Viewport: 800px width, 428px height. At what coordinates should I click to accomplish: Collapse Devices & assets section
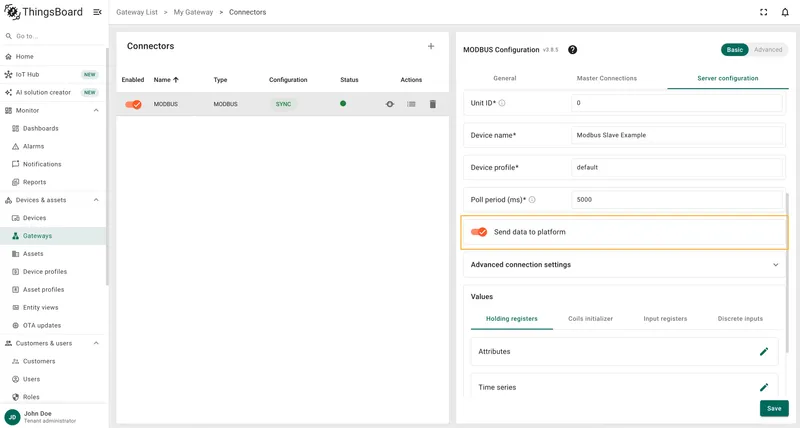[x=96, y=200]
